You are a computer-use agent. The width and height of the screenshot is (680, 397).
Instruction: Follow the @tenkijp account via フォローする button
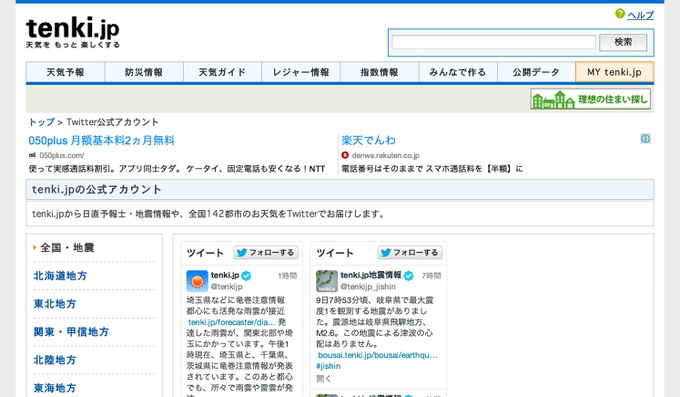pyautogui.click(x=266, y=253)
